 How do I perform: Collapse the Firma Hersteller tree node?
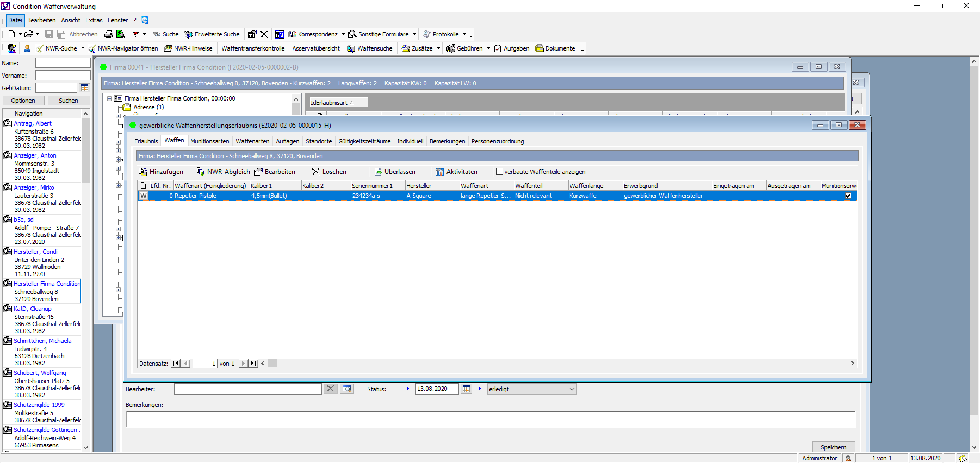tap(109, 99)
